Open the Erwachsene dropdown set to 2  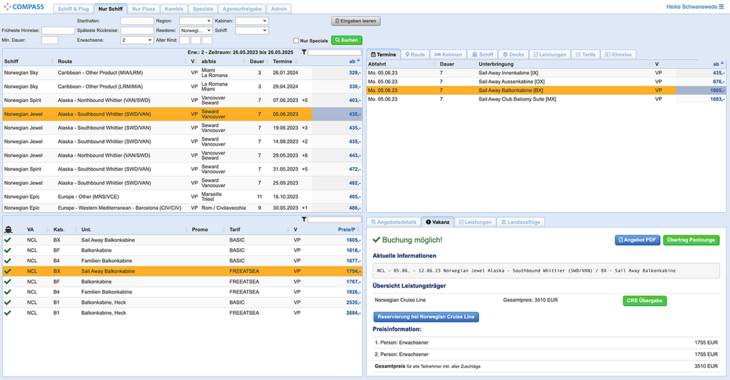(x=137, y=40)
